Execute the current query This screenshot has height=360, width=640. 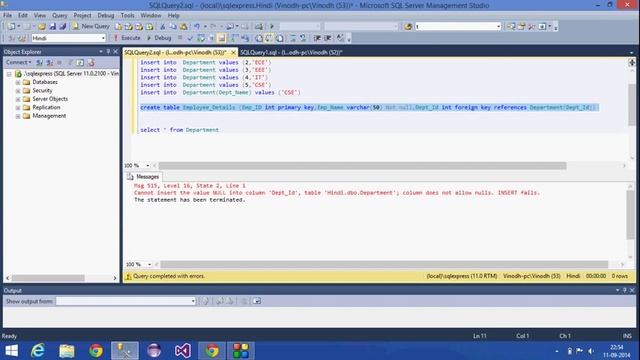pyautogui.click(x=127, y=38)
